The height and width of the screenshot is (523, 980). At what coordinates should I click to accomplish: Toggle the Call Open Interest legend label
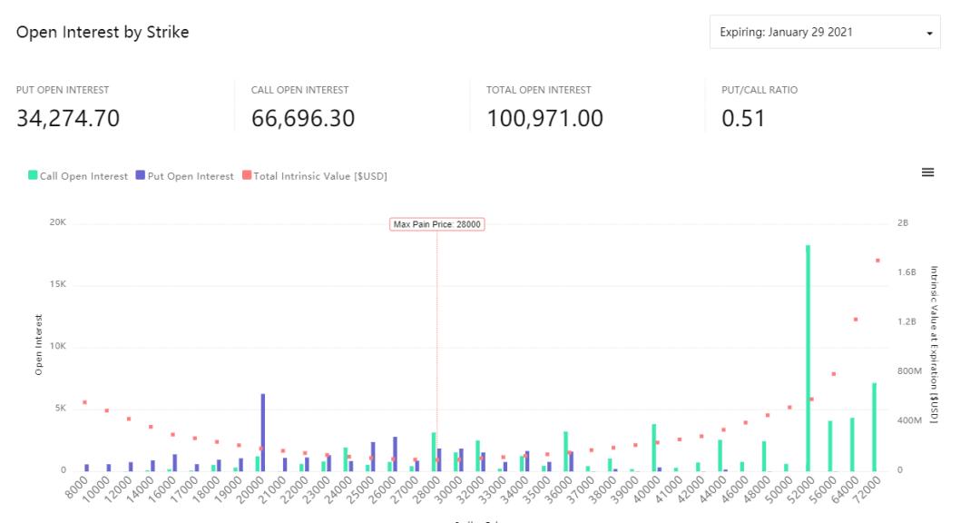coord(83,176)
